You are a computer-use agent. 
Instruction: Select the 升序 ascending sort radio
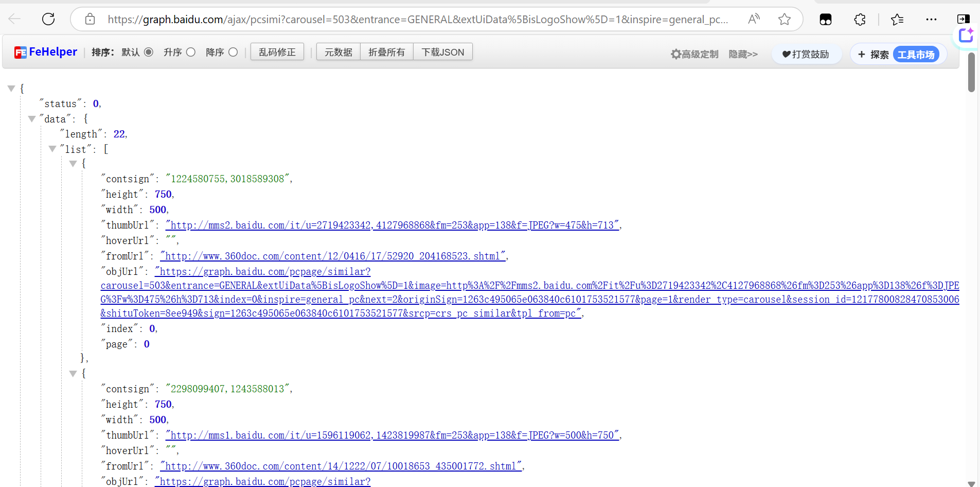pos(191,52)
